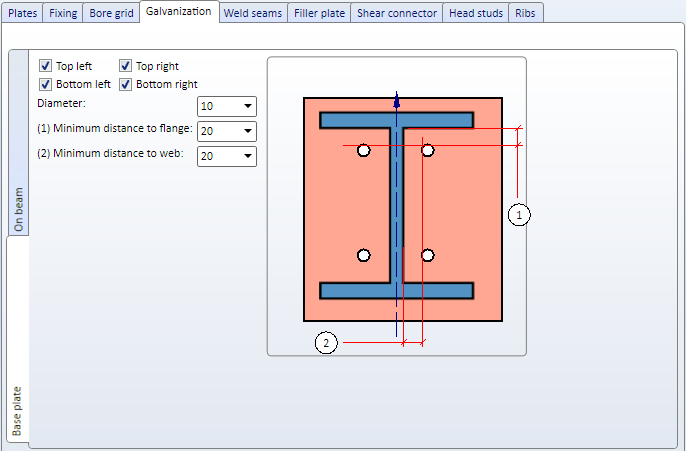Open the Filler plate tab
Viewport: 686px width, 451px height.
319,13
